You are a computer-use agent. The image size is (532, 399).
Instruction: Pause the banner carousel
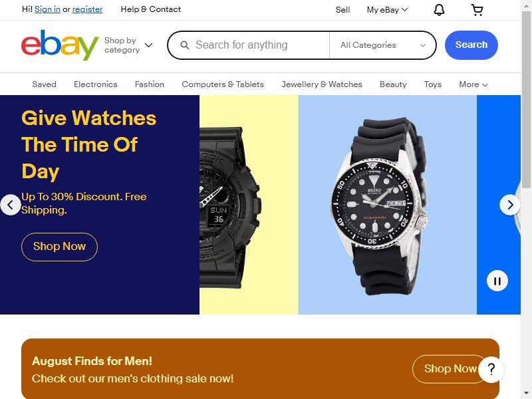[x=497, y=281]
